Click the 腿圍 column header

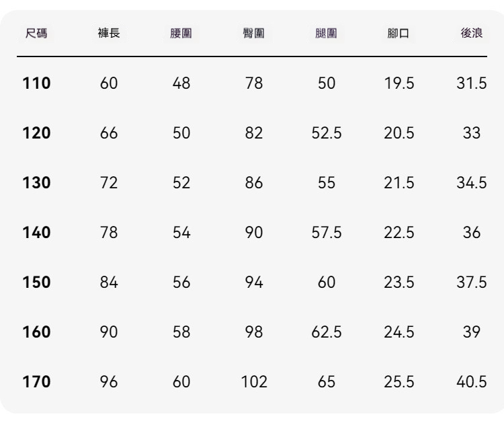click(326, 33)
